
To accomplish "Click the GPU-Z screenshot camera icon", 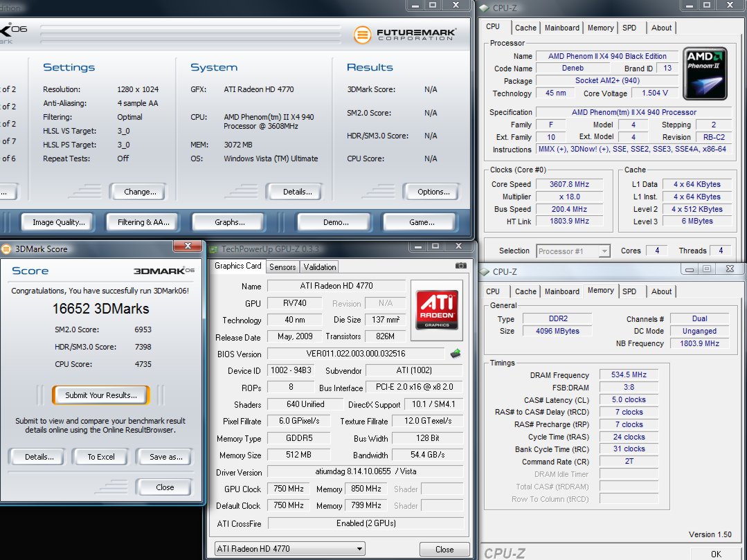I will point(460,265).
